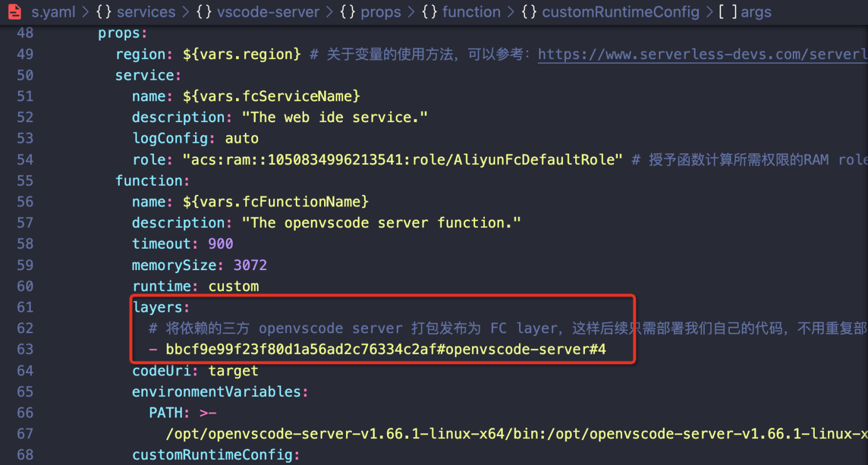Open the "vscode-server" breadcrumb dropdown

click(x=269, y=12)
